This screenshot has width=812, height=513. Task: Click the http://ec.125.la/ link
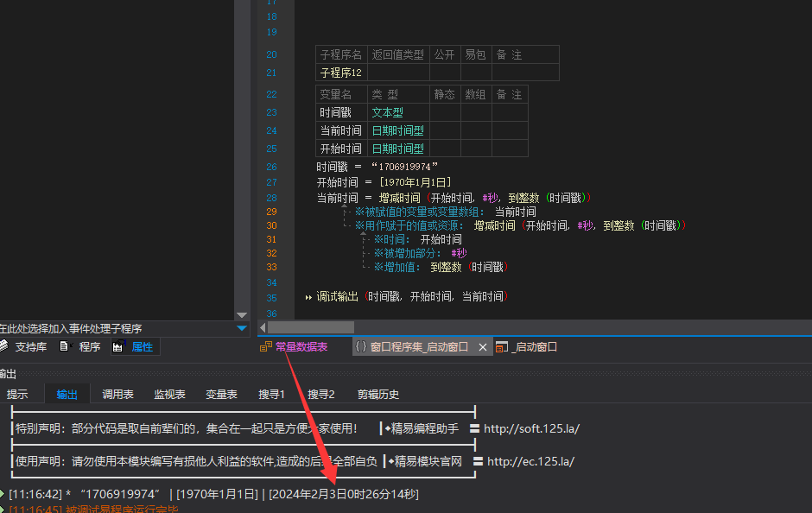point(530,461)
